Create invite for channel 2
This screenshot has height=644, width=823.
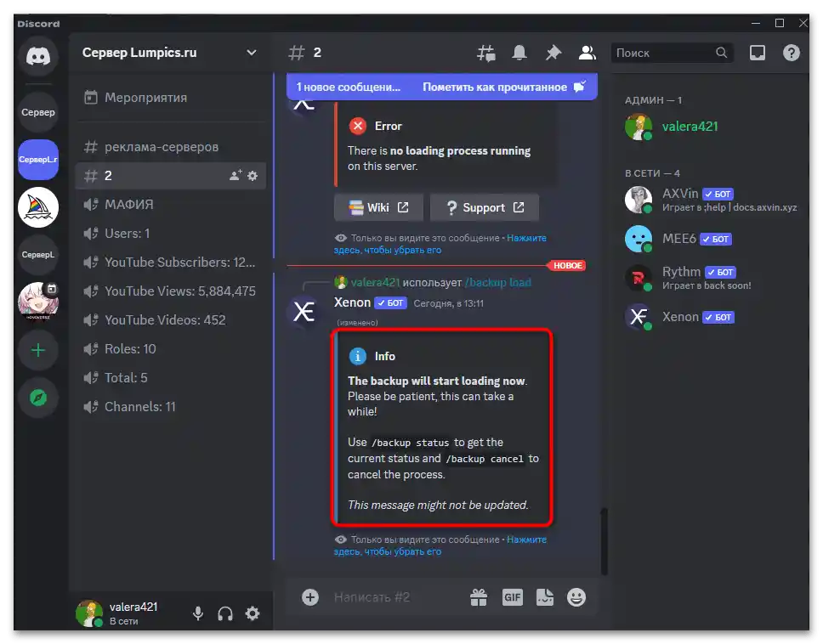tap(236, 175)
